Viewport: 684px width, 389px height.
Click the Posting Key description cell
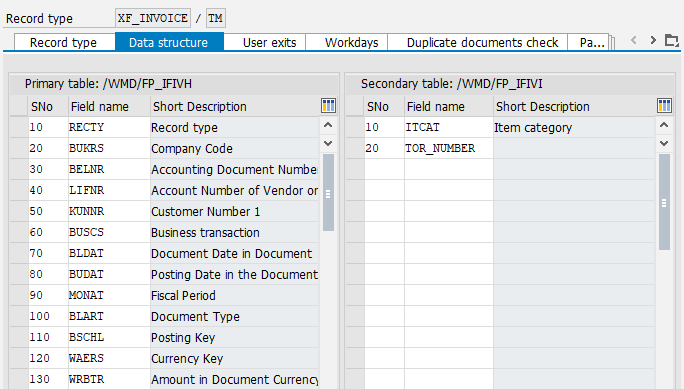235,337
